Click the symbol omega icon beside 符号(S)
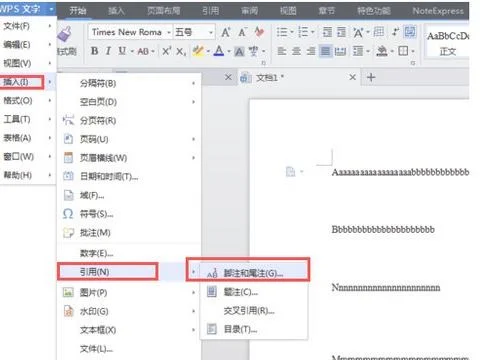This screenshot has height=360, width=480. click(68, 214)
